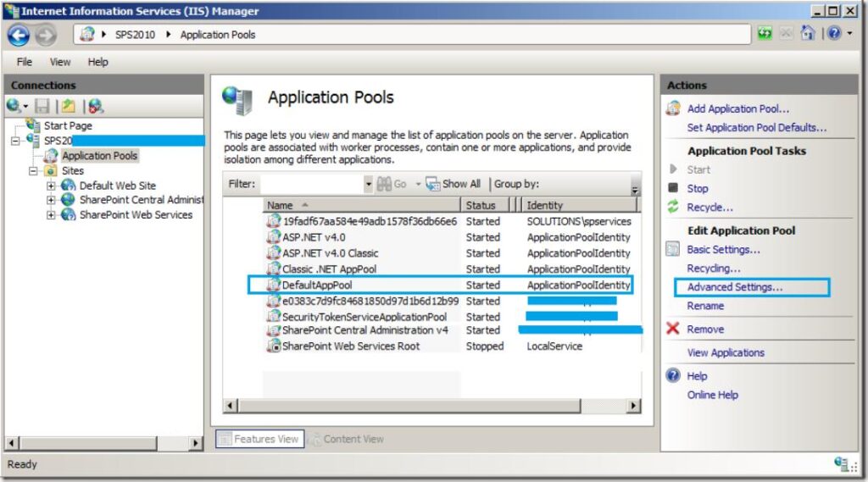The image size is (868, 482).
Task: Click the Connections pane scrollbar left arrow
Action: (x=12, y=443)
